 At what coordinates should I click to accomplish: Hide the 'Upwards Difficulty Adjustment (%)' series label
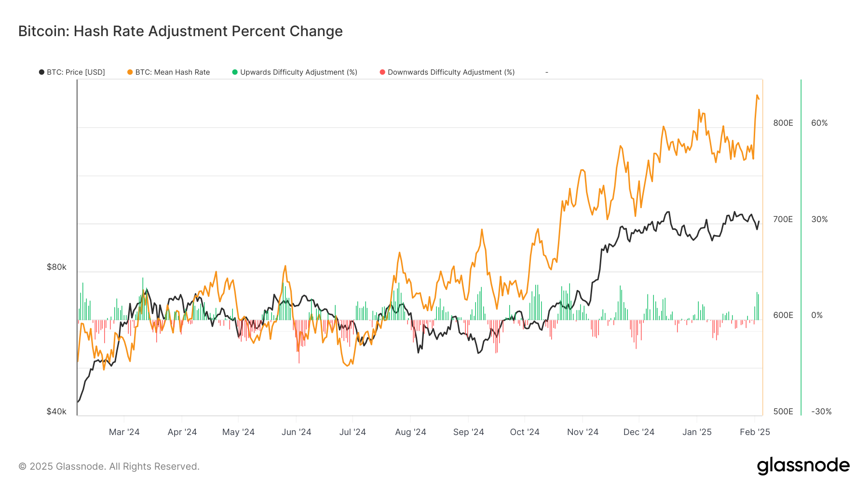298,72
